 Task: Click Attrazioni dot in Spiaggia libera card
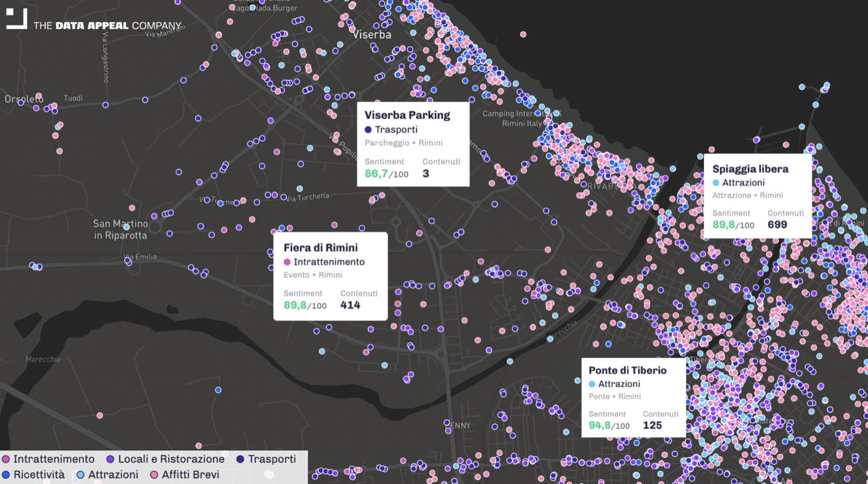pos(716,183)
